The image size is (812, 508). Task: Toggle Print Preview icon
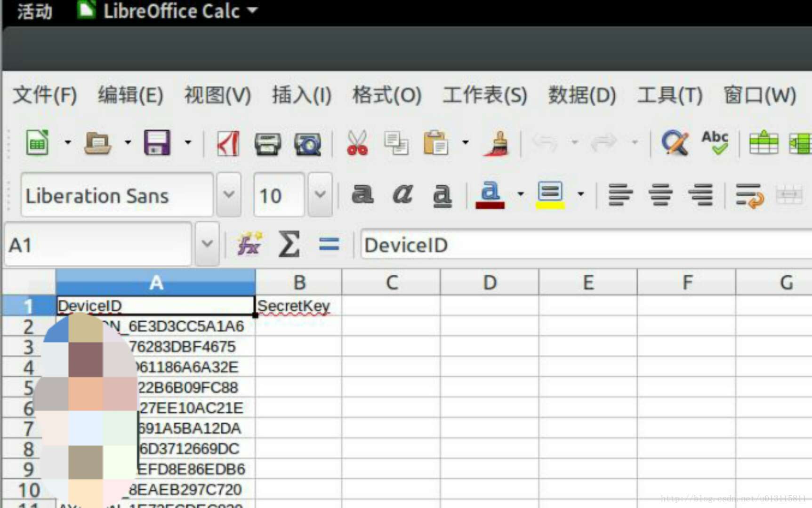pos(307,143)
